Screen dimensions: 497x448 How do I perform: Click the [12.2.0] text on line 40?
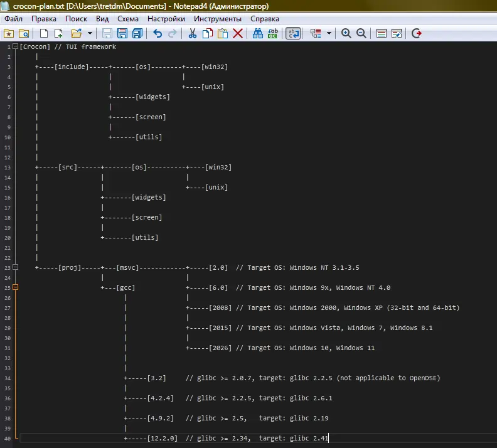click(x=163, y=438)
